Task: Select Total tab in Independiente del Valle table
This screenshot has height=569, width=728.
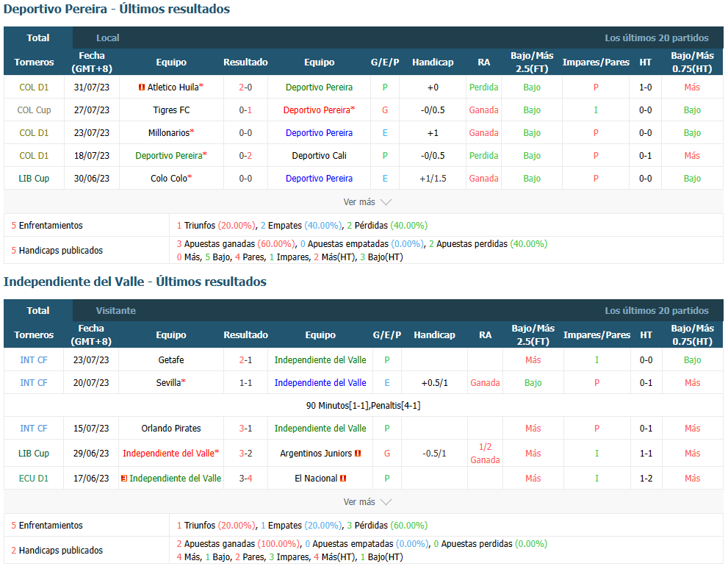Action: tap(38, 310)
